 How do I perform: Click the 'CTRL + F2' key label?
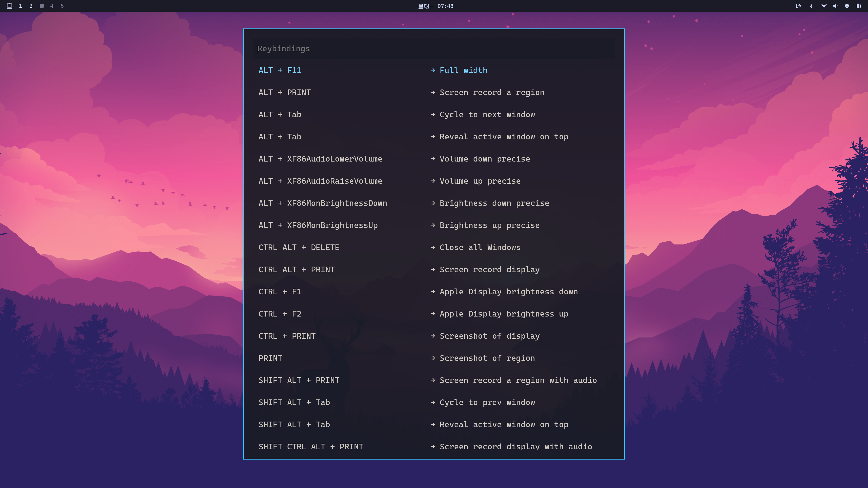click(x=280, y=314)
